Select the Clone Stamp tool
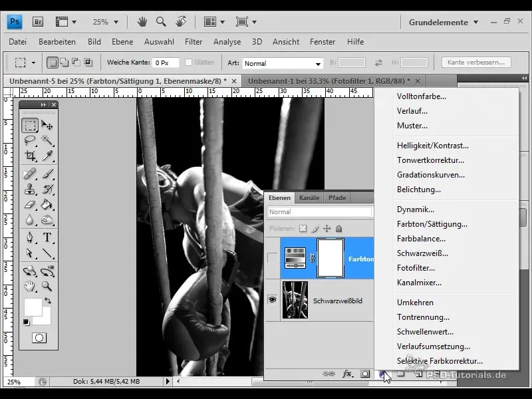 30,189
